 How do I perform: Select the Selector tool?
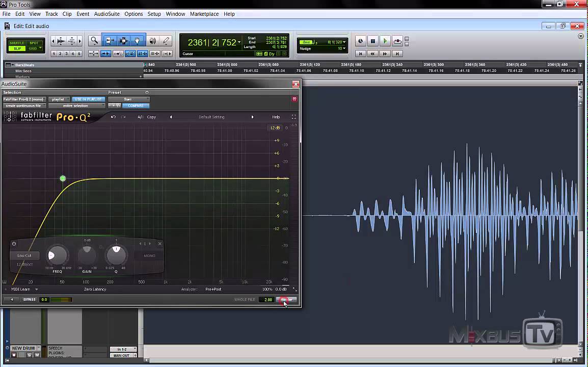(x=123, y=41)
